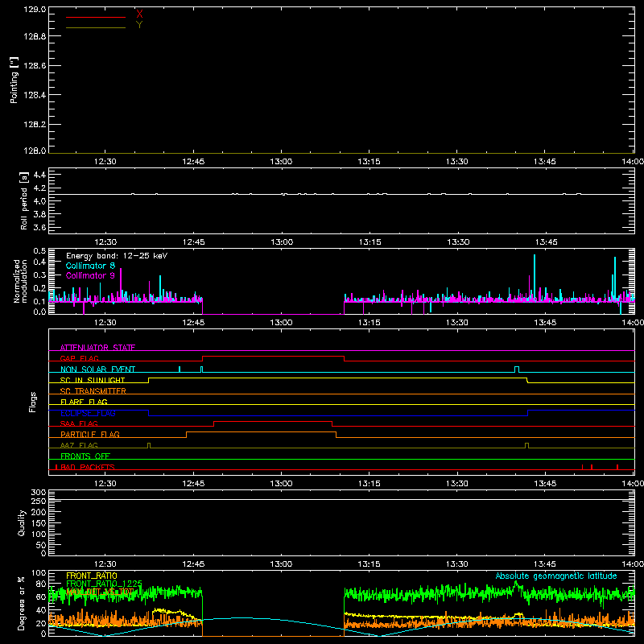Click the Quality axis title
Screen dimensions: 644x644
[x=22, y=522]
